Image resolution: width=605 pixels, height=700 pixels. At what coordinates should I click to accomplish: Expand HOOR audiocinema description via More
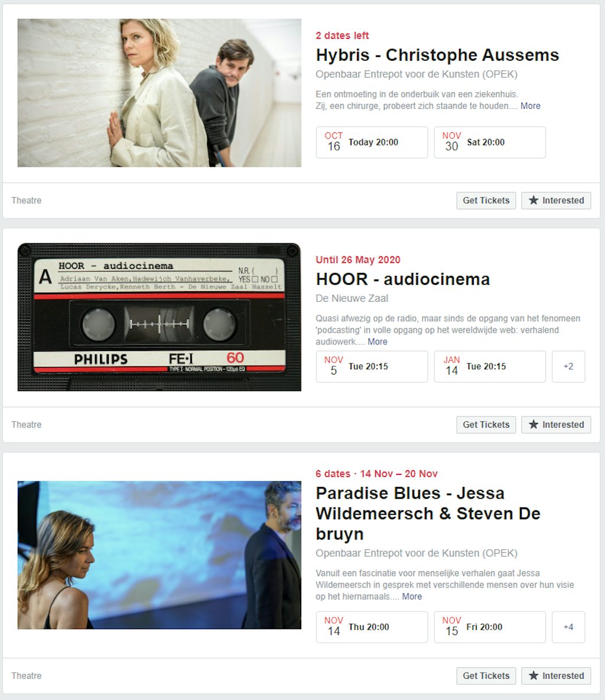click(378, 341)
